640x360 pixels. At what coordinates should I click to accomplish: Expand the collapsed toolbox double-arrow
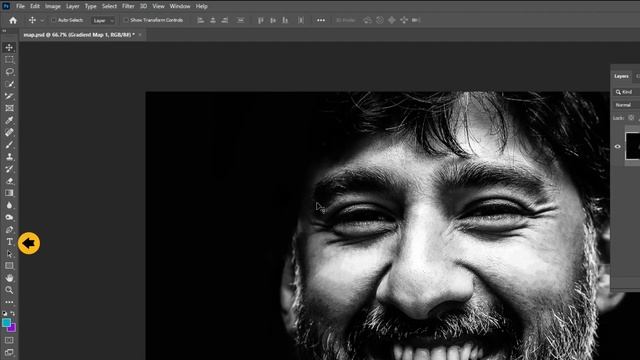4,31
